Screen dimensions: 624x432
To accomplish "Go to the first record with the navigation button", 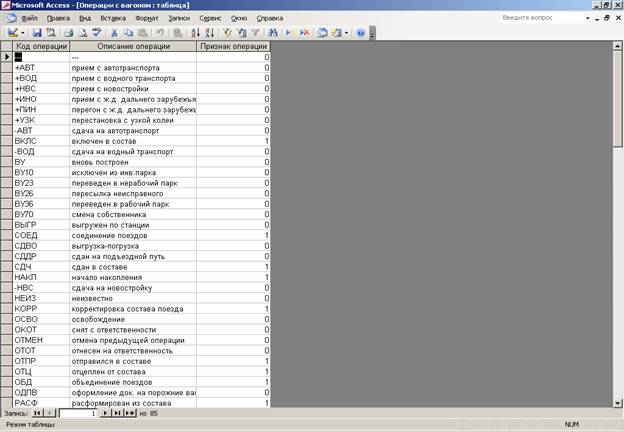I will 38,412.
